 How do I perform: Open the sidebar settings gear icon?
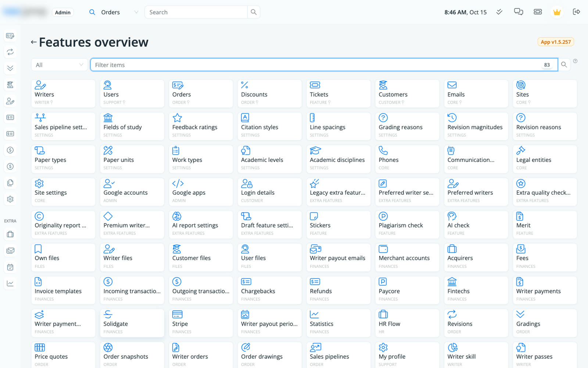(10, 199)
